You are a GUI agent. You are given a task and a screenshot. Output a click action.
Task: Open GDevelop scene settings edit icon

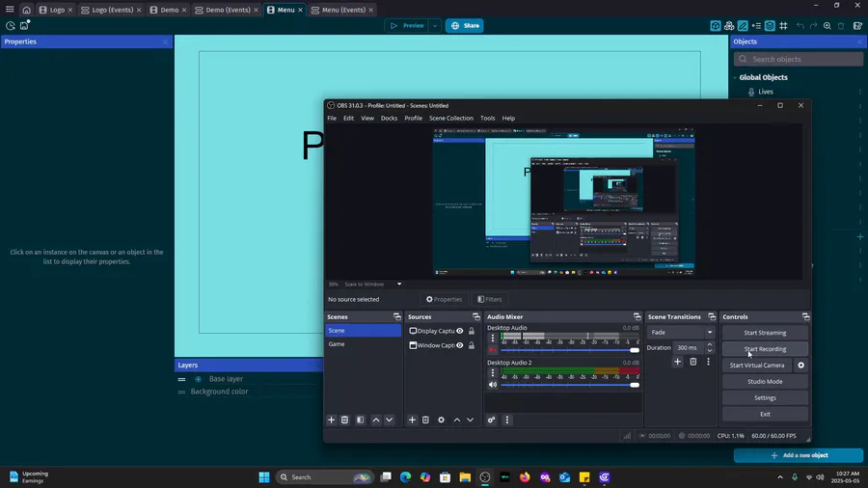tap(857, 26)
